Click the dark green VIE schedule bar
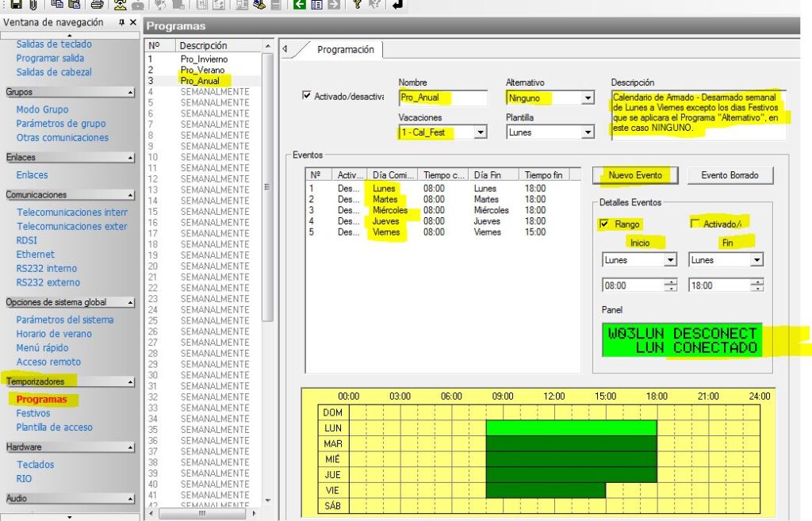Screen dimensions: 812x521 (x=546, y=490)
